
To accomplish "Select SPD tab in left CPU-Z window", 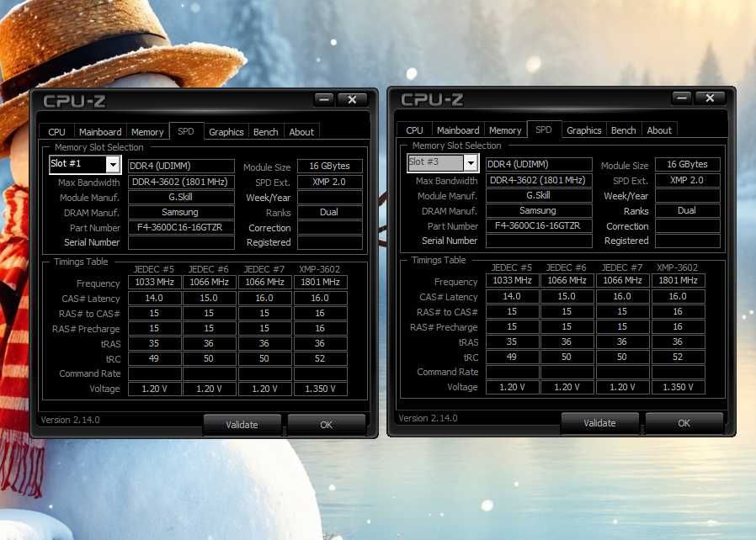I will pos(186,131).
